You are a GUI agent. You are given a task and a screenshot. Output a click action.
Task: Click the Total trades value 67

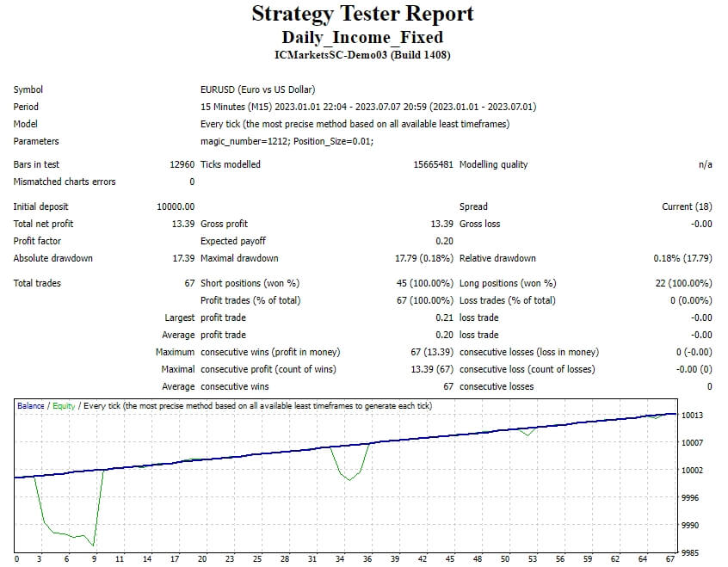click(x=189, y=283)
